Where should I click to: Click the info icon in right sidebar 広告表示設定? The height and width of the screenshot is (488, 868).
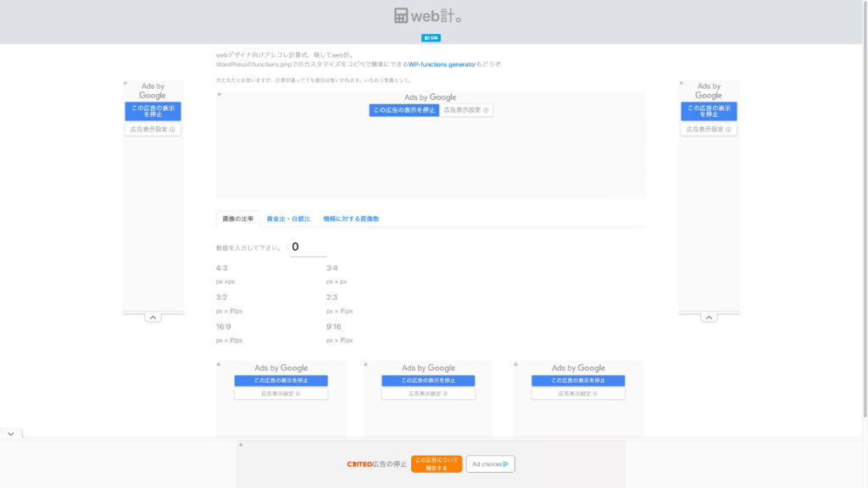728,130
